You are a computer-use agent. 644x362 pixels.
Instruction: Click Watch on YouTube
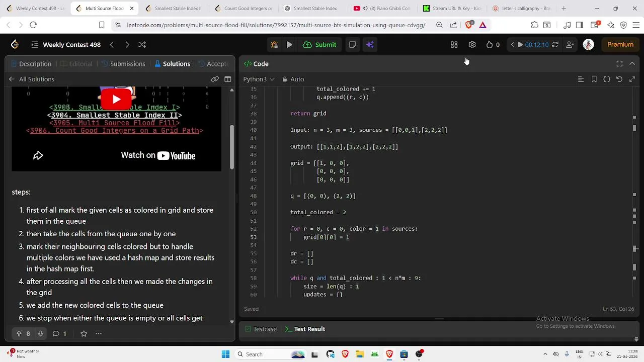point(158,155)
